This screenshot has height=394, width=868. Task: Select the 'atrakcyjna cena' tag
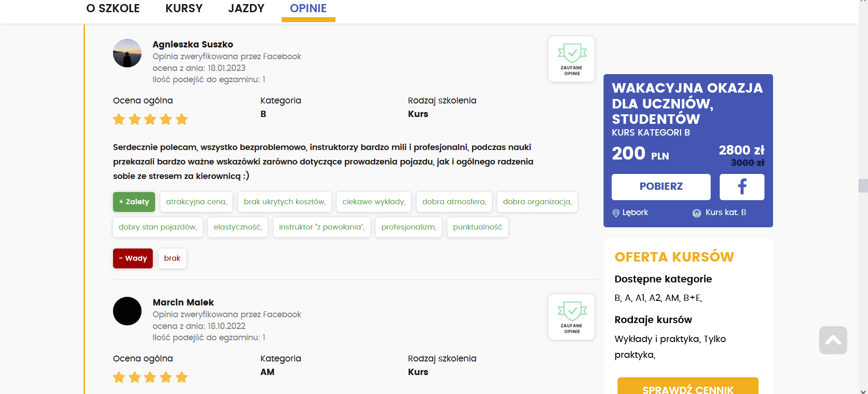click(x=196, y=202)
